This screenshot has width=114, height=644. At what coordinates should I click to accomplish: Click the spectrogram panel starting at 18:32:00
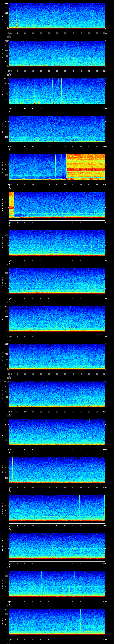pyautogui.click(x=57, y=129)
